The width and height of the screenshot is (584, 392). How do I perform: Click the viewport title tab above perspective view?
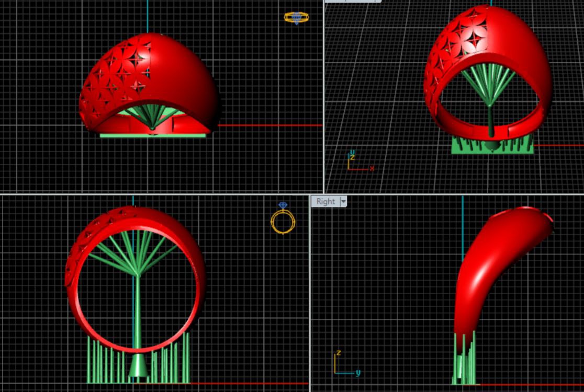[x=353, y=1]
